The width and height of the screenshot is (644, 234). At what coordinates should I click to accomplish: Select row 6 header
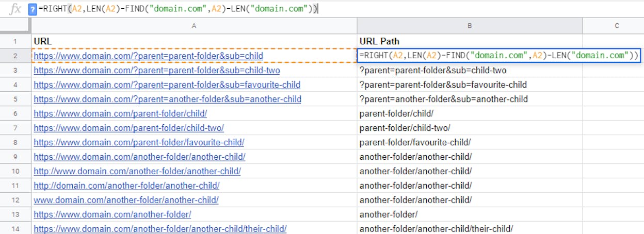coord(15,113)
